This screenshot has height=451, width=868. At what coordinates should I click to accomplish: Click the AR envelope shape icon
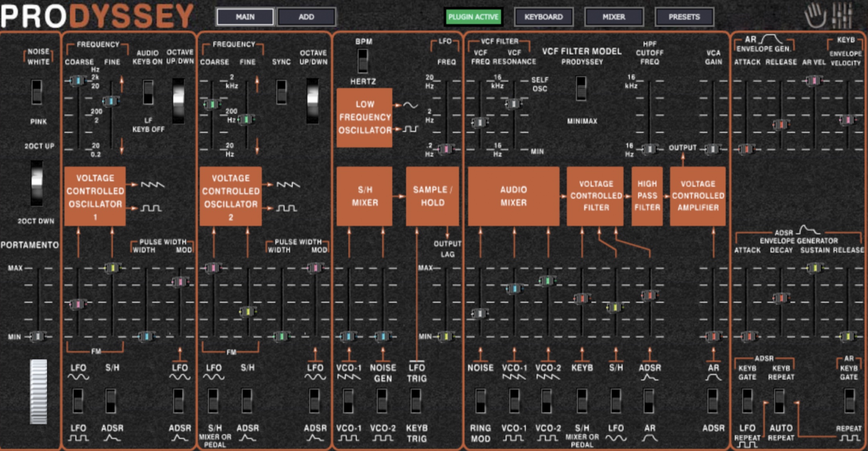click(771, 39)
